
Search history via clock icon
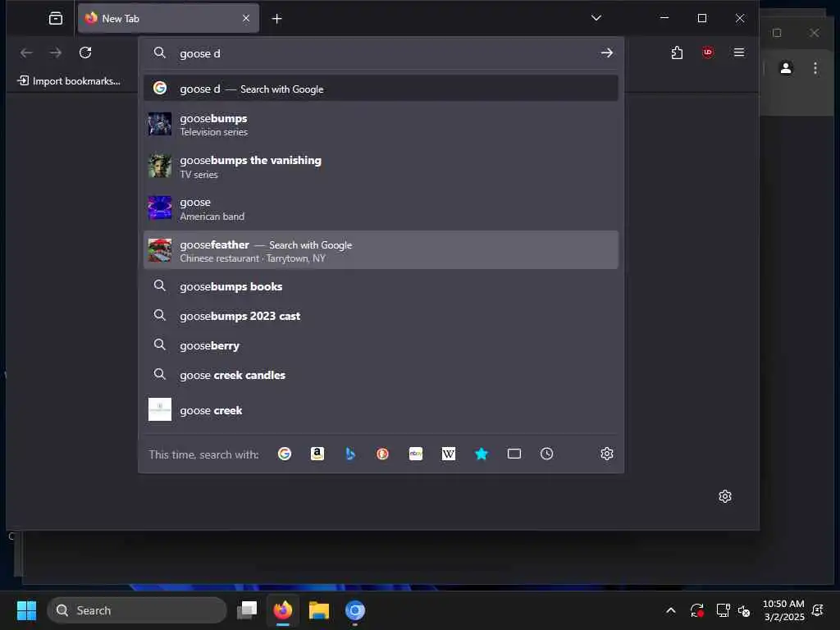pos(546,454)
